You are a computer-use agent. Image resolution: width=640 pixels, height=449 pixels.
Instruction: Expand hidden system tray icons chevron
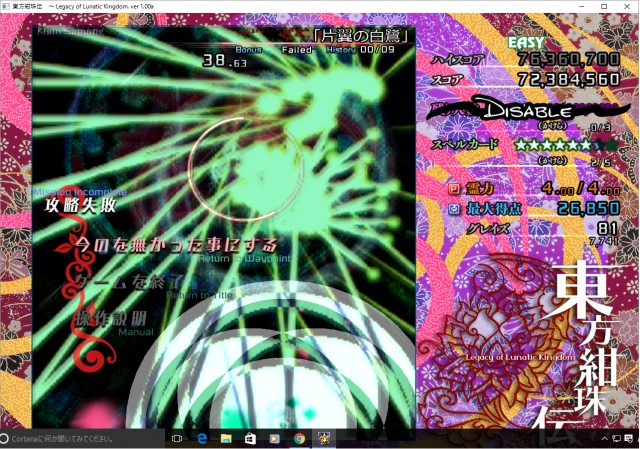pos(604,439)
